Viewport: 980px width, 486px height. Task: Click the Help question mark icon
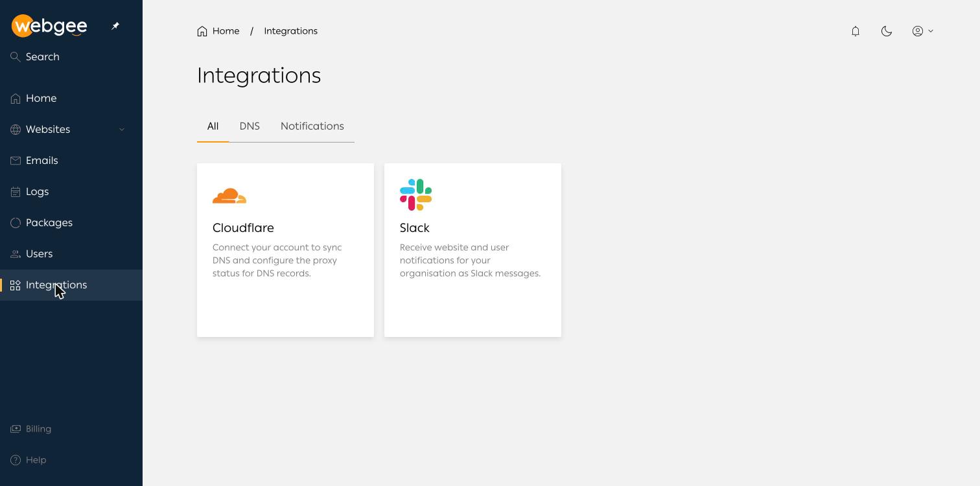(x=16, y=460)
